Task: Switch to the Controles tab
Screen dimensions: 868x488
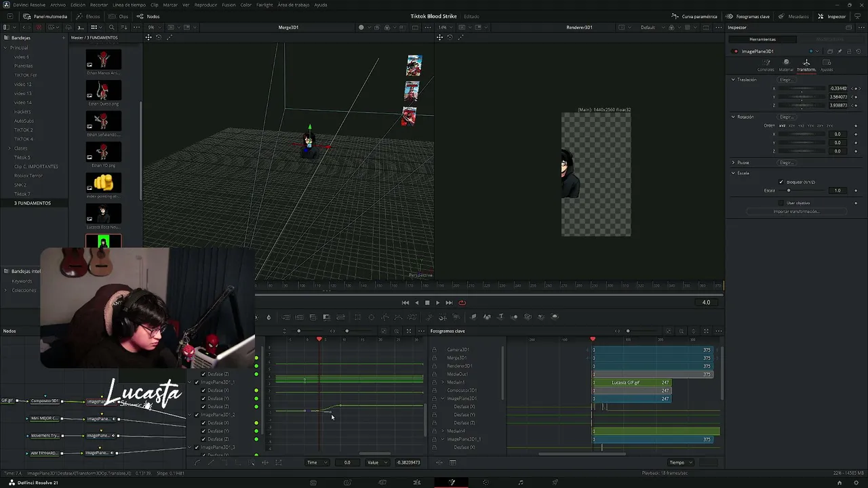Action: point(766,65)
